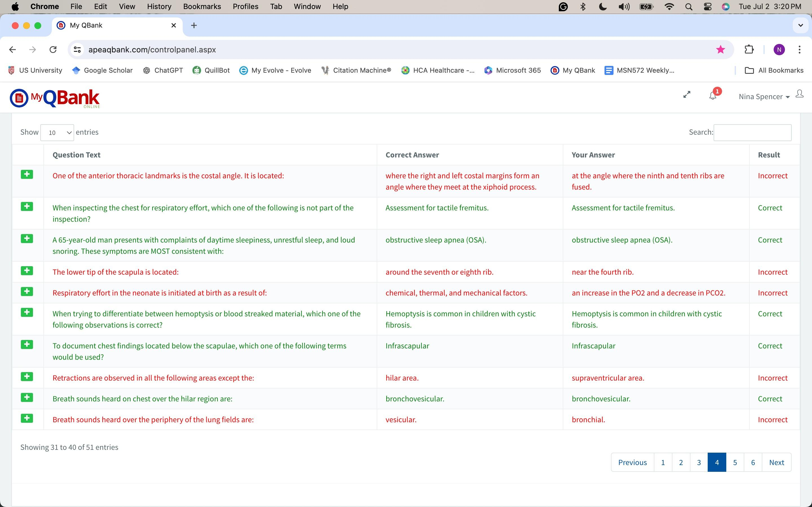Open the Nina Spencer account dropdown
812x507 pixels.
[764, 97]
